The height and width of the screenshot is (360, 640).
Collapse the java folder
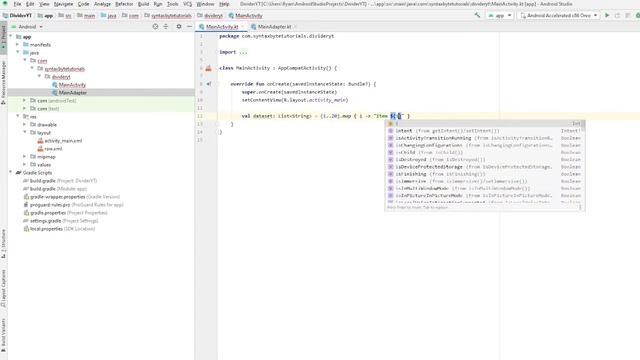click(18, 53)
